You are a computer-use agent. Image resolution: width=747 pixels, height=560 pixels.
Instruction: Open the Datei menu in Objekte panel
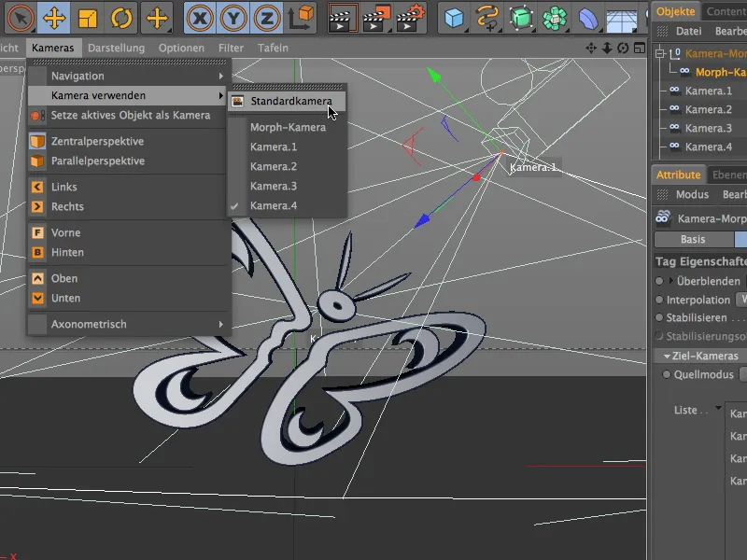pos(688,32)
